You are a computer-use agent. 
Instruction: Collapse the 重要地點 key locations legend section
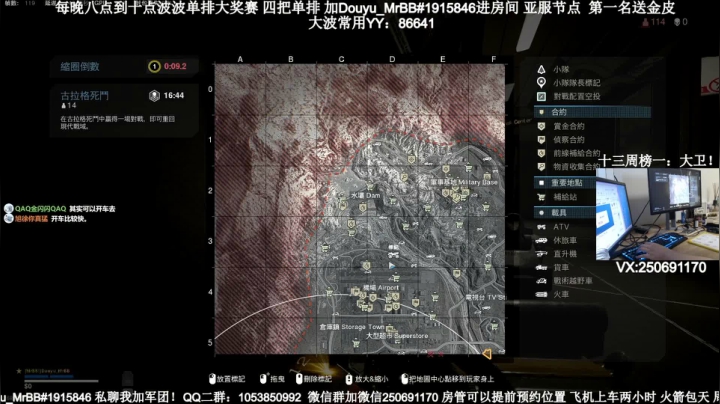point(566,183)
